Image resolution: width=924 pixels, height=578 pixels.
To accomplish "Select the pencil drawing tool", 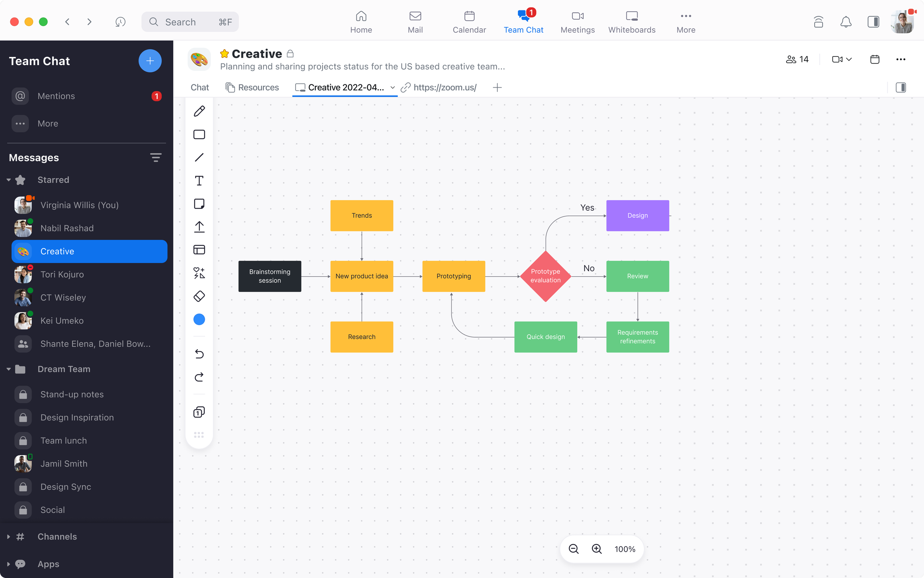I will point(199,111).
